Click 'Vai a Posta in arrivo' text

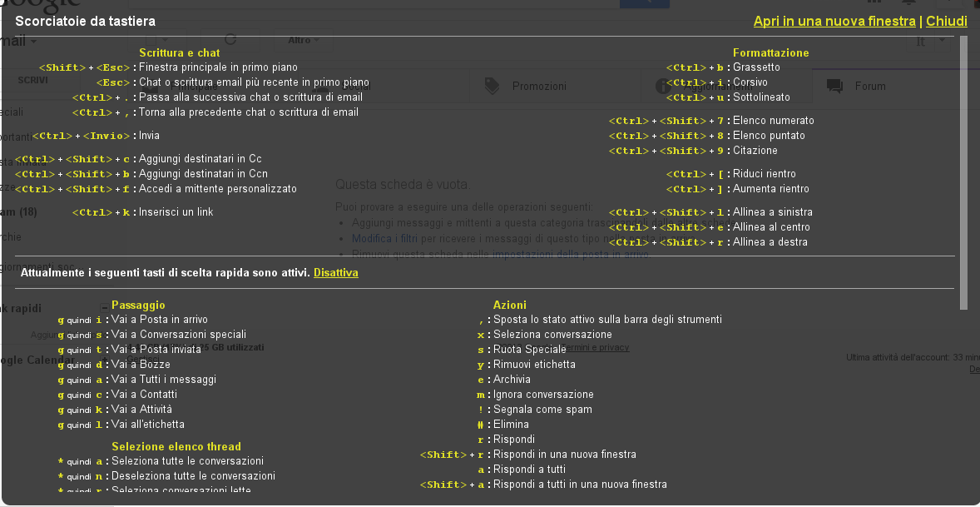click(160, 320)
